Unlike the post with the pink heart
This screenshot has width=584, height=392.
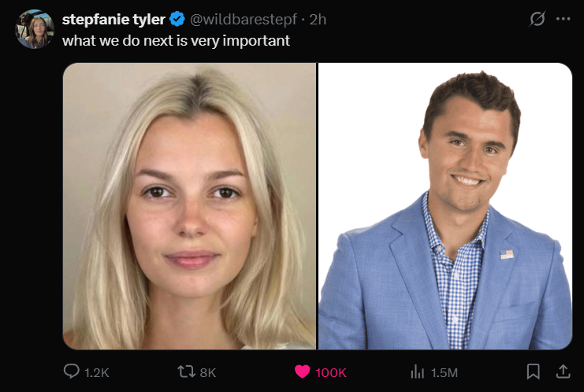click(301, 372)
